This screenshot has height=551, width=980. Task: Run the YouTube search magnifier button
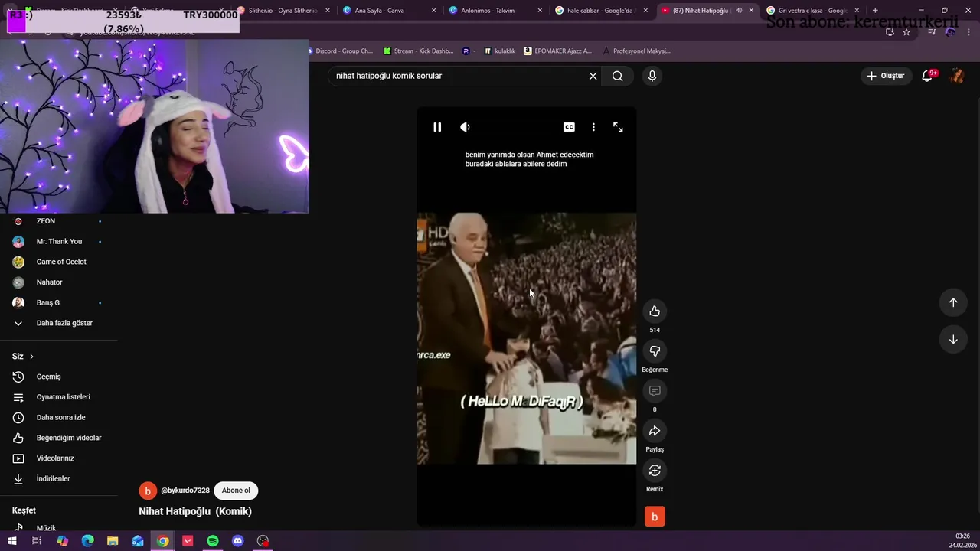tap(618, 76)
